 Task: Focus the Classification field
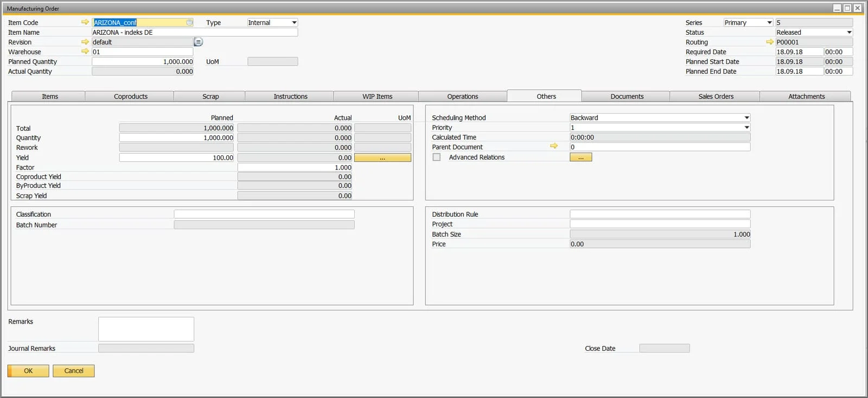click(x=264, y=214)
